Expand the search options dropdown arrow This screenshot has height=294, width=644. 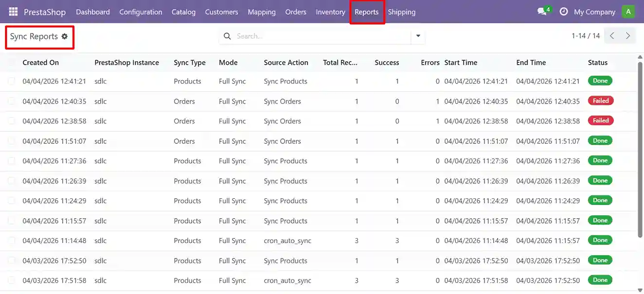pos(418,36)
